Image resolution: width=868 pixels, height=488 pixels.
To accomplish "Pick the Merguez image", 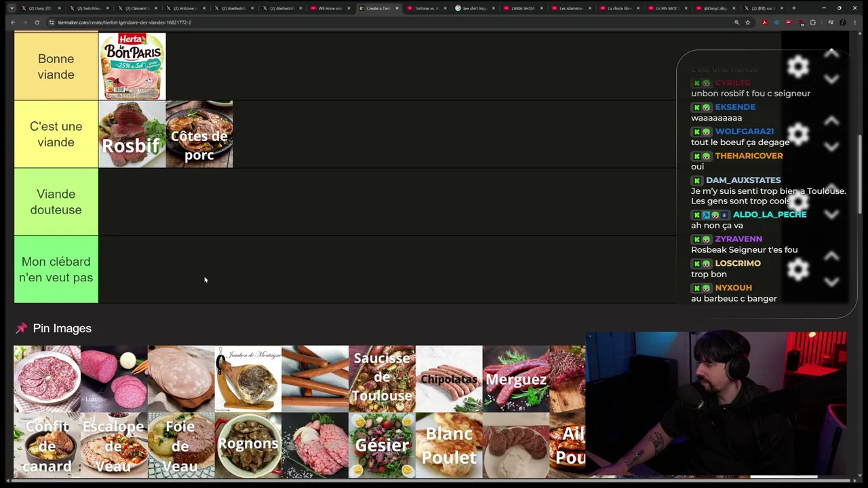I will (x=517, y=379).
